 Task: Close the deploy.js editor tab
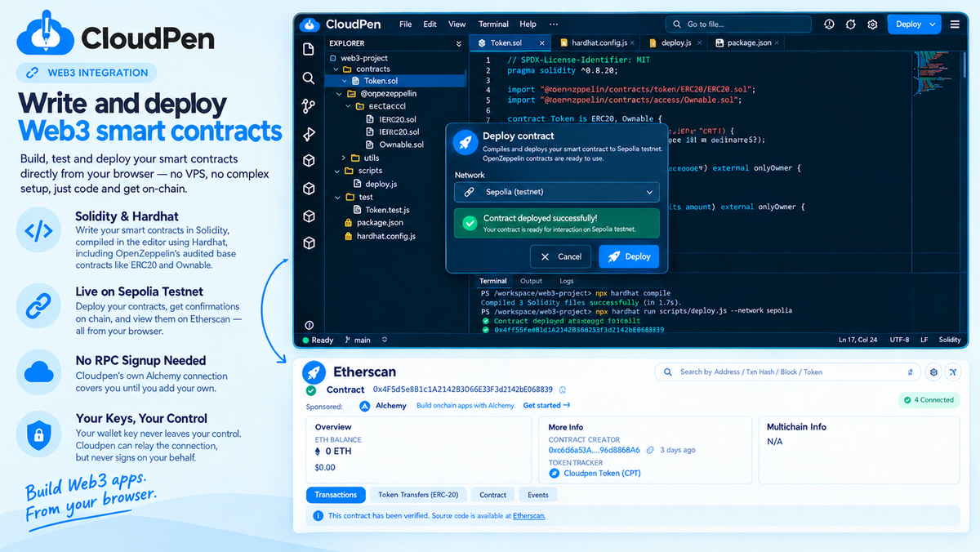coord(699,42)
